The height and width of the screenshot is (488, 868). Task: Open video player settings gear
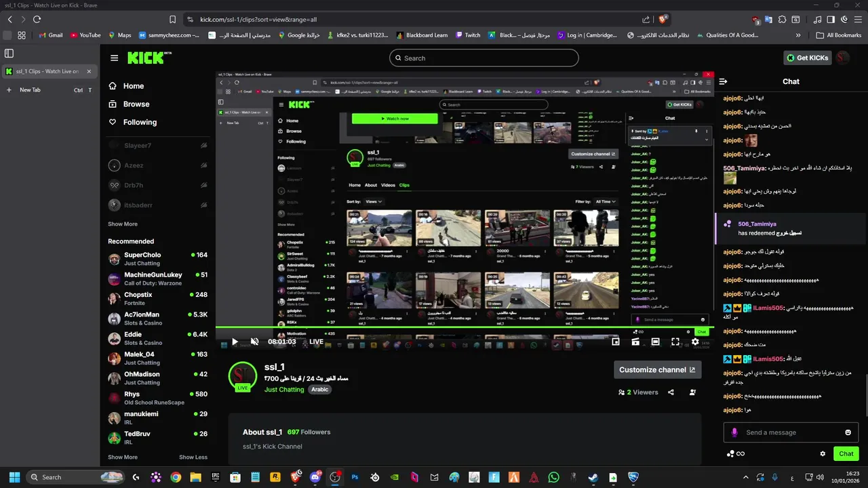coord(695,342)
